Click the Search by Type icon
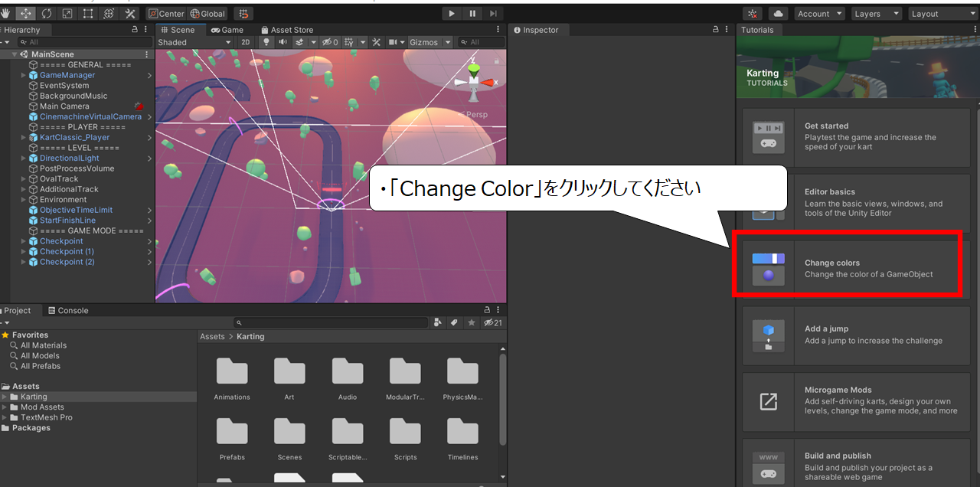This screenshot has height=487, width=980. [438, 323]
